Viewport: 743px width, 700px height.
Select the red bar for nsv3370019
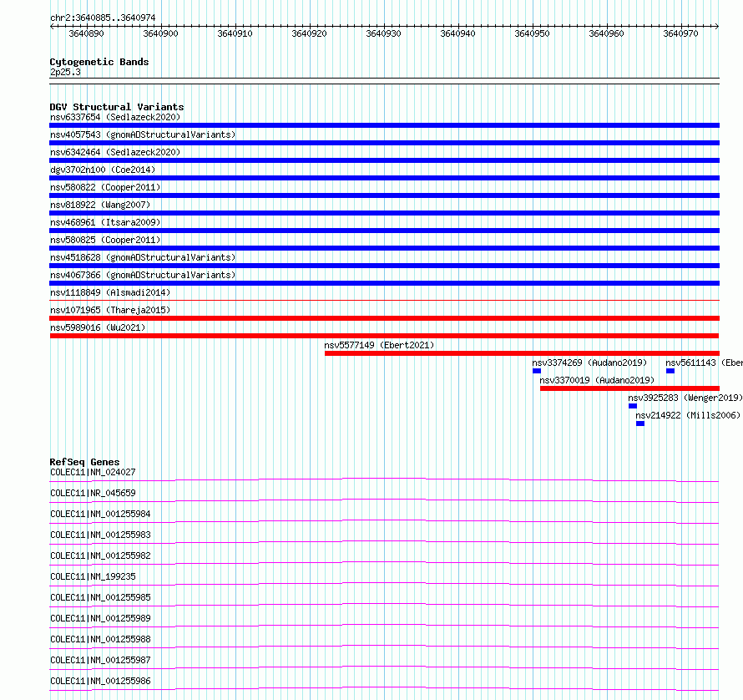point(629,389)
